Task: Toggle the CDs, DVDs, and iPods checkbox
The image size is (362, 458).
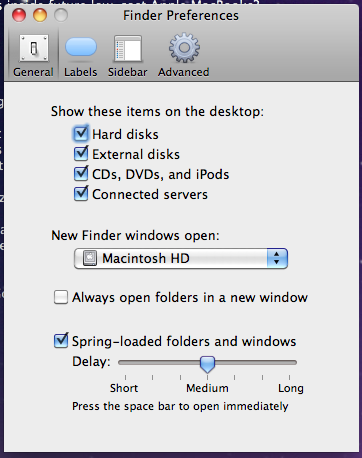Action: [x=81, y=174]
